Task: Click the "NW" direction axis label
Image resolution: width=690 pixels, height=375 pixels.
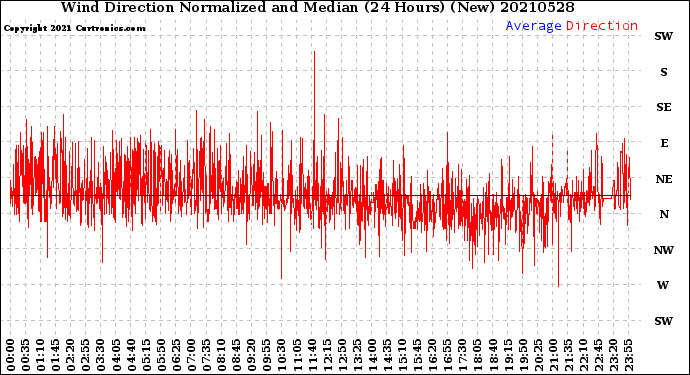Action: 664,250
